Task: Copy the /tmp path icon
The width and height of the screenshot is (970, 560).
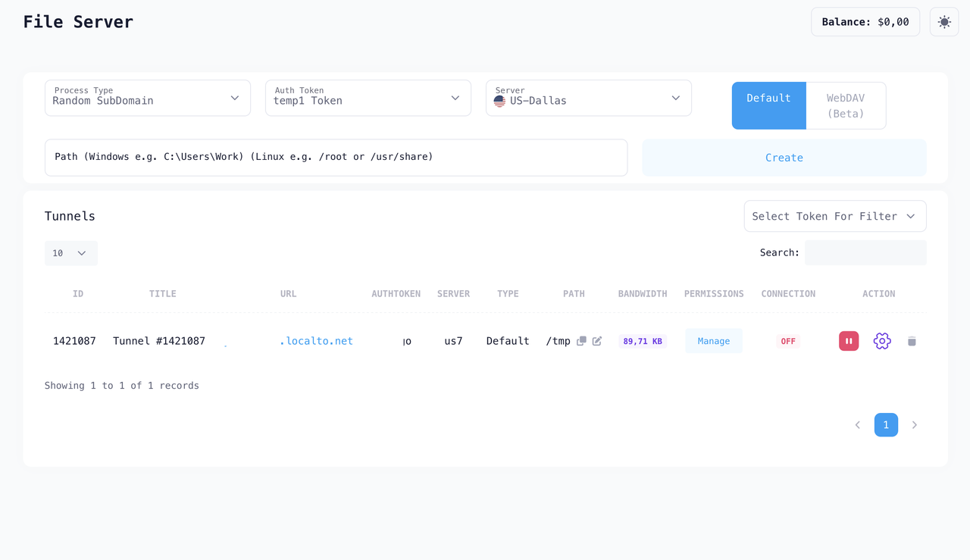Action: pos(581,341)
